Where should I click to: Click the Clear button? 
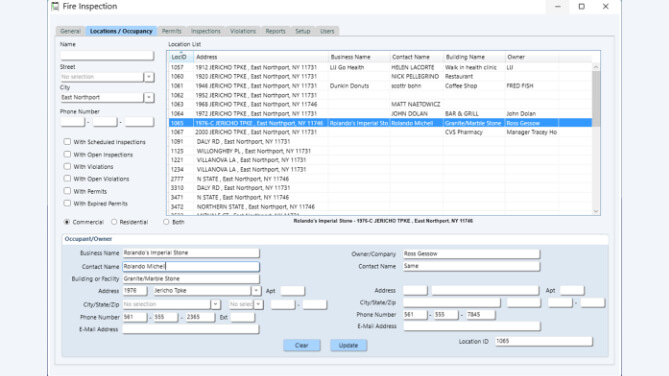coord(302,345)
